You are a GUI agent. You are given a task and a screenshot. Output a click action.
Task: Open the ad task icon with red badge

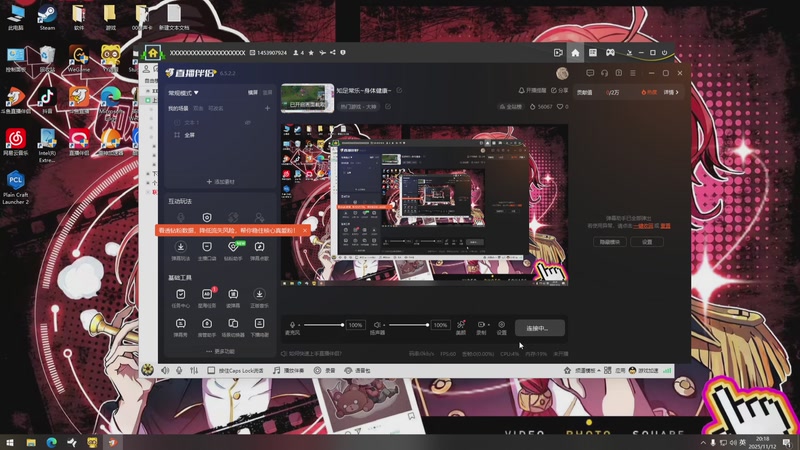pyautogui.click(x=208, y=294)
